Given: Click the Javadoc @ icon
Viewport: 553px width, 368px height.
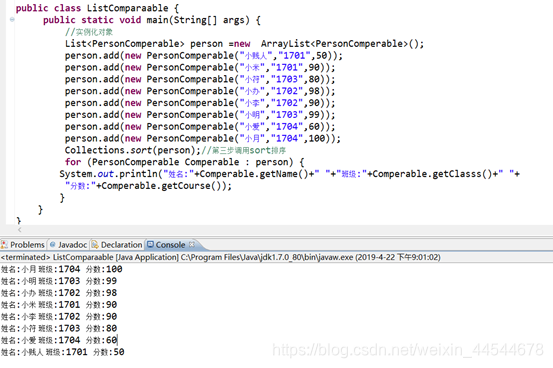Looking at the screenshot, I should 53,244.
